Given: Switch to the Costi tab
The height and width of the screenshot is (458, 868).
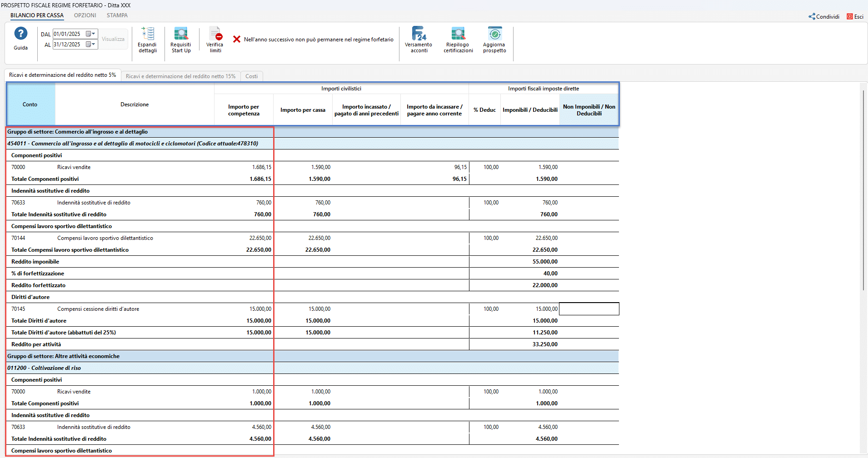Looking at the screenshot, I should 252,76.
